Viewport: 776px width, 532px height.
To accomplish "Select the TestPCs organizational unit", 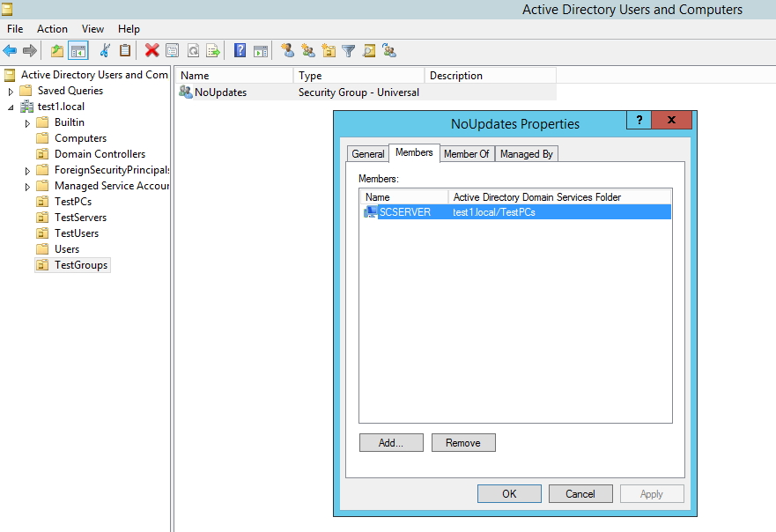I will point(73,202).
